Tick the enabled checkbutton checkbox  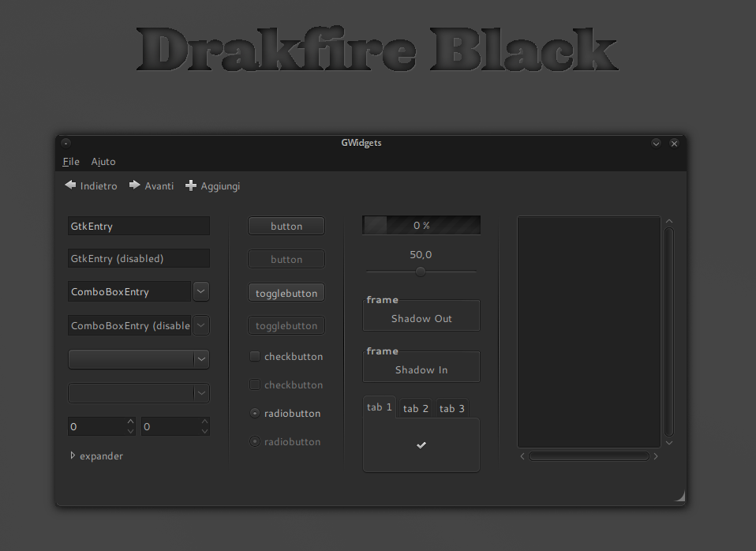[x=255, y=357]
